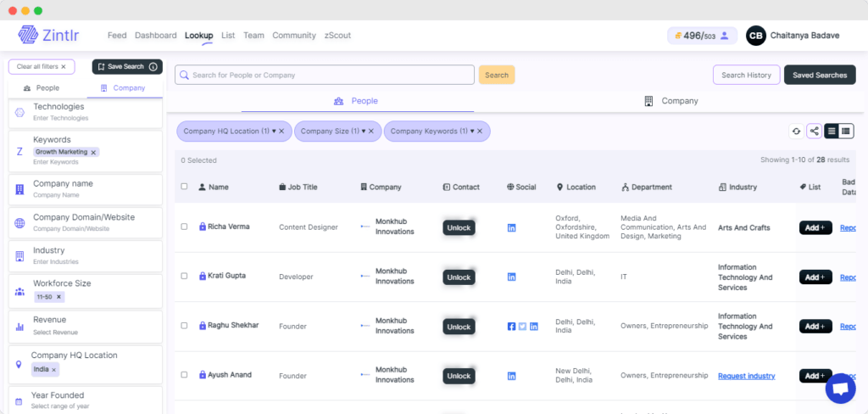868x414 pixels.
Task: Open Richa Verma's LinkedIn profile icon
Action: coord(511,227)
